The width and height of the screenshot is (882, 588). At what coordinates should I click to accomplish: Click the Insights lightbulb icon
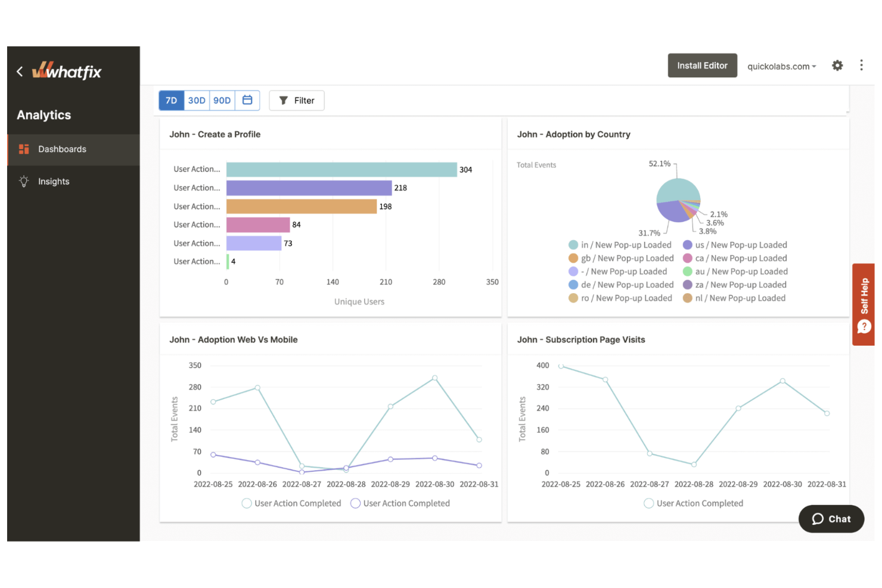[24, 182]
